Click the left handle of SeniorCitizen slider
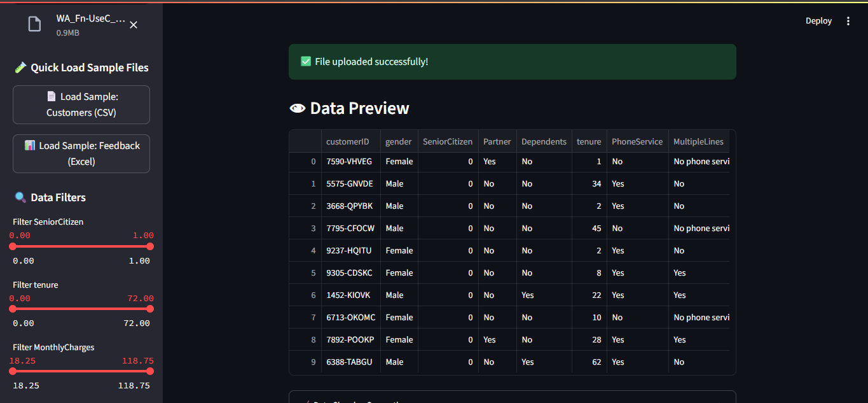 click(x=12, y=246)
